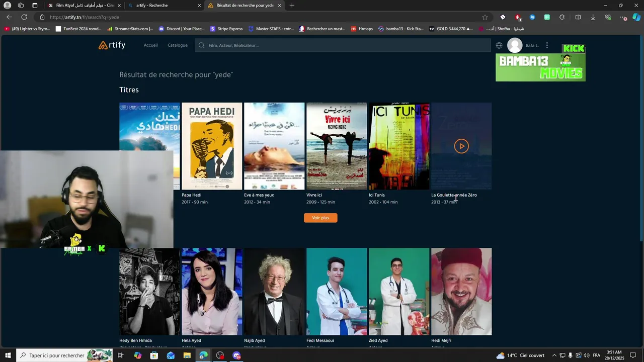
Task: Open the browser settings and more menu
Action: [623, 17]
